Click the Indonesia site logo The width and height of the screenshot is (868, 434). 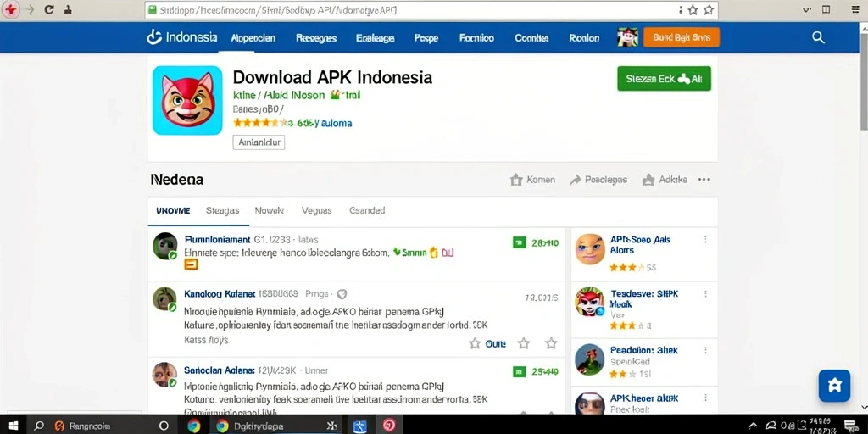pos(181,37)
